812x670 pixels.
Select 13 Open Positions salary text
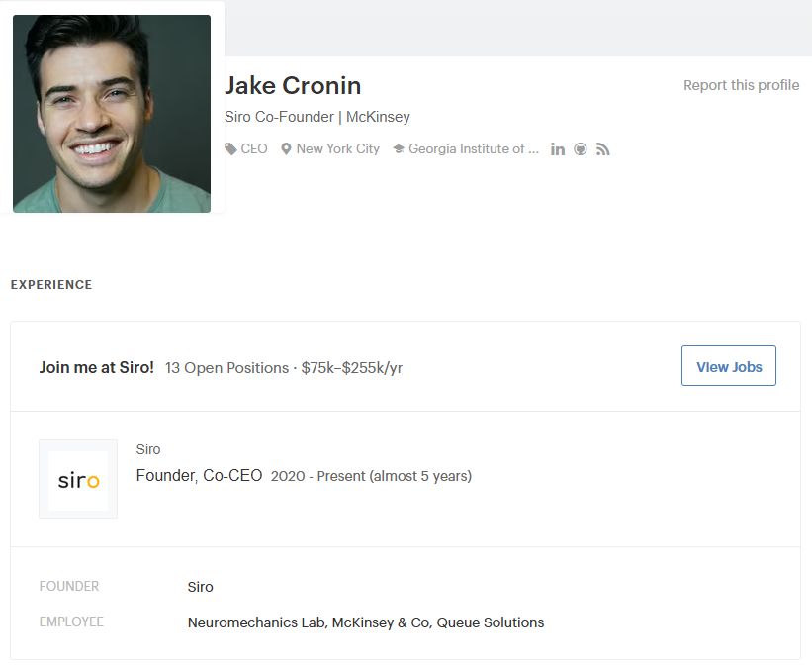point(284,368)
